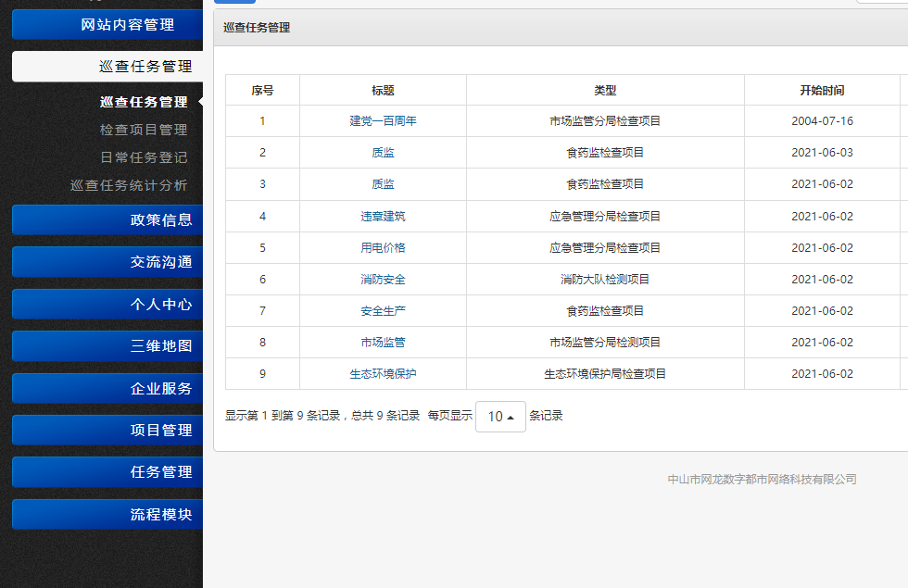Expand the 政策信息 menu

[x=107, y=220]
